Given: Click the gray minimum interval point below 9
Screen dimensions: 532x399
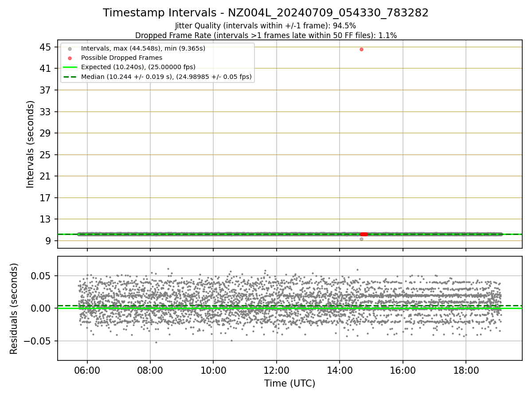Looking at the screenshot, I should (361, 239).
